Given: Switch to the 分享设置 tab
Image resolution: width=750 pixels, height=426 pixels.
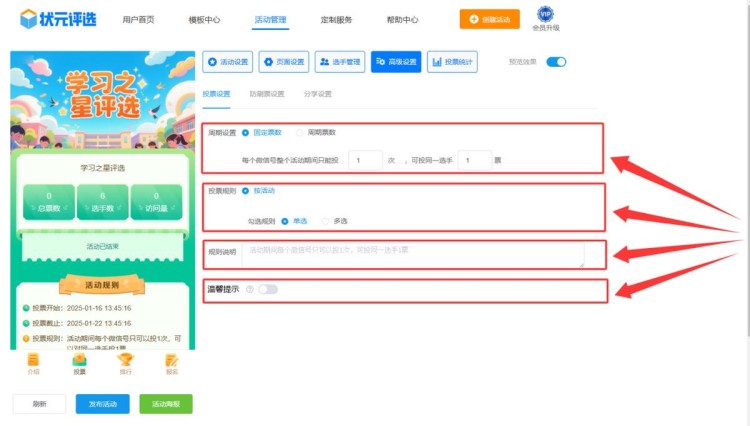Looking at the screenshot, I should coord(317,94).
